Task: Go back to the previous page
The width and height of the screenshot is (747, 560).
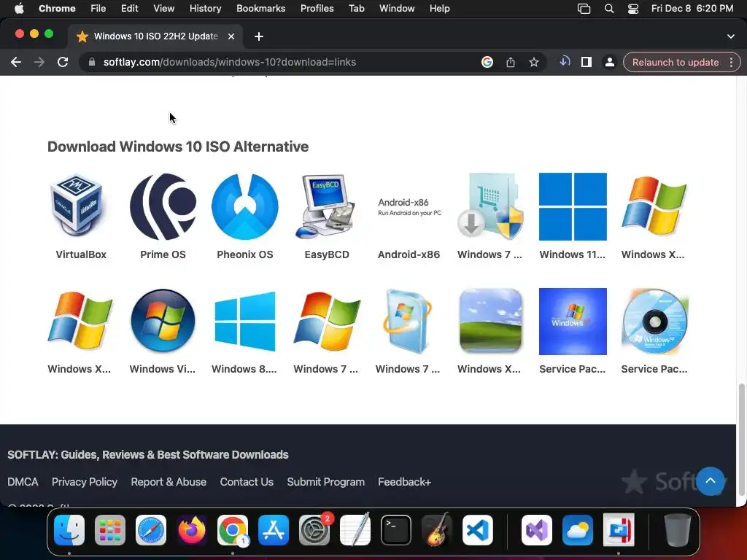Action: pyautogui.click(x=16, y=62)
